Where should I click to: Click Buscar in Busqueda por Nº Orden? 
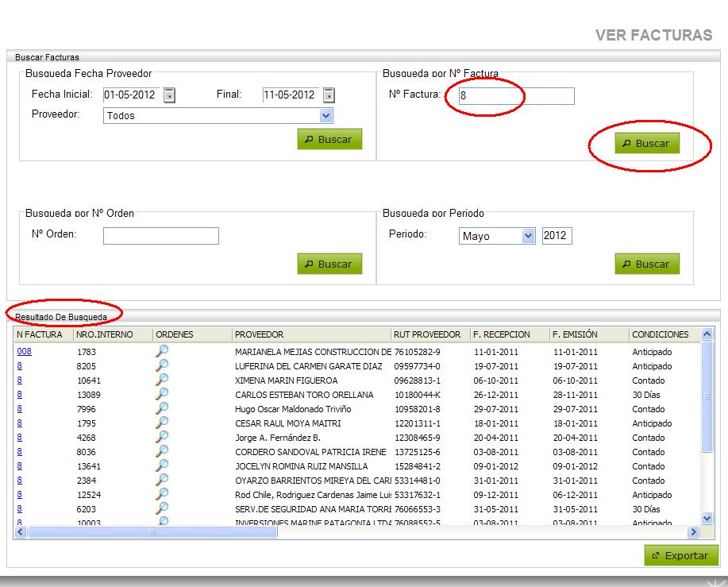329,264
